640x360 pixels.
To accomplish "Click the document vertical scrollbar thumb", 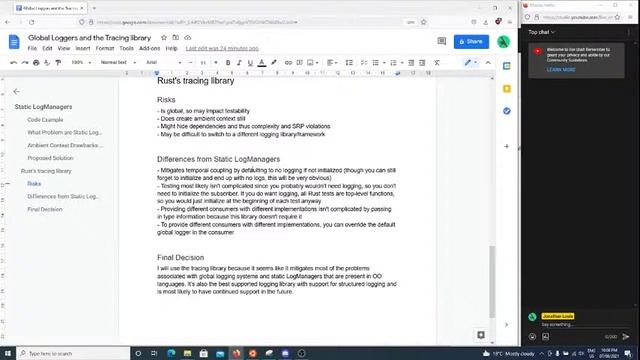I will coord(492,282).
